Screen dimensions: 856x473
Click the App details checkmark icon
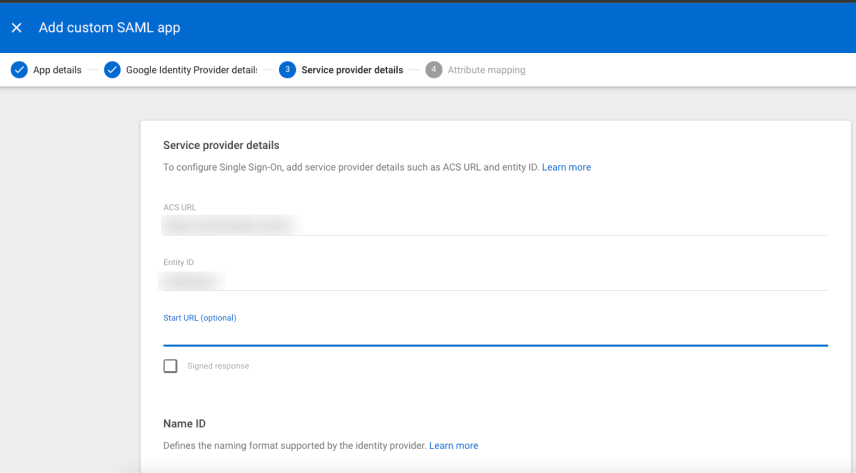(x=19, y=70)
